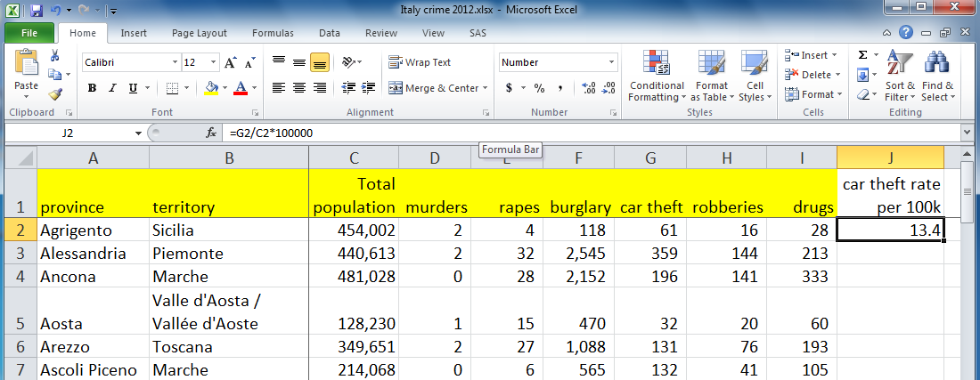Open Find & Select binoculars

[x=937, y=76]
